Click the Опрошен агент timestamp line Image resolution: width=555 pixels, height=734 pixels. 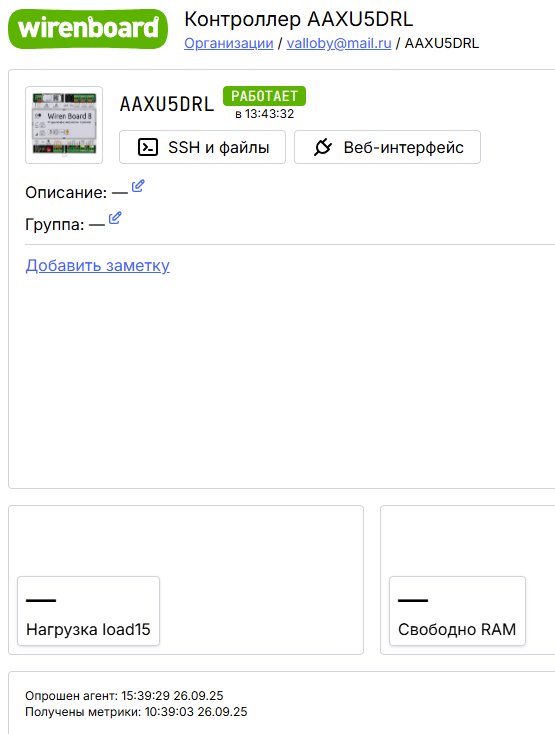pos(124,696)
